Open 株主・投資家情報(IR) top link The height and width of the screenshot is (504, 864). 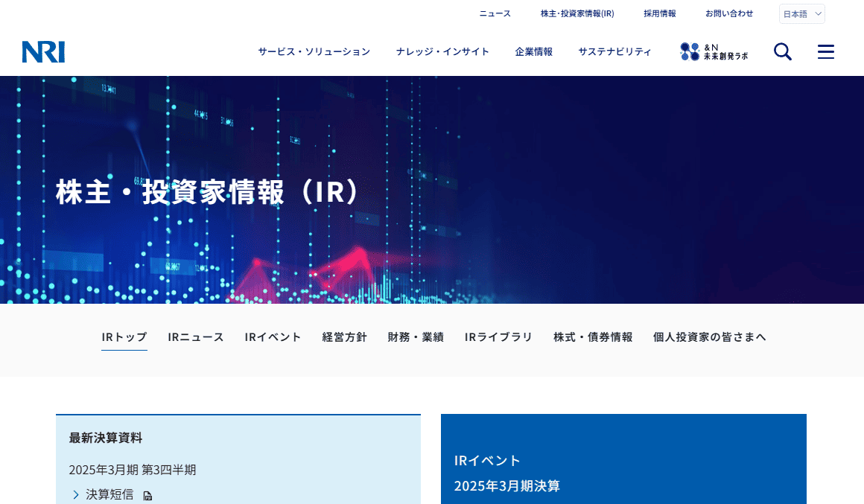pos(577,13)
